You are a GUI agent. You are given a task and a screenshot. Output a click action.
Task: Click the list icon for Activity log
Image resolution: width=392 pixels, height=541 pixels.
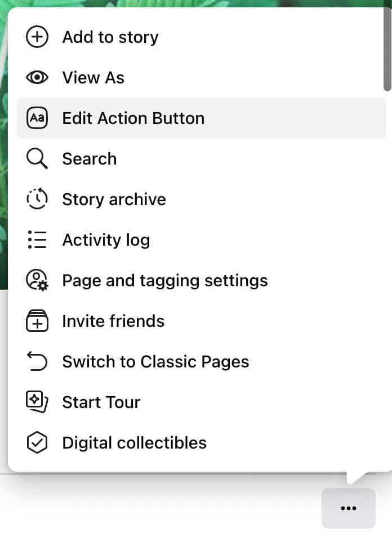(37, 240)
